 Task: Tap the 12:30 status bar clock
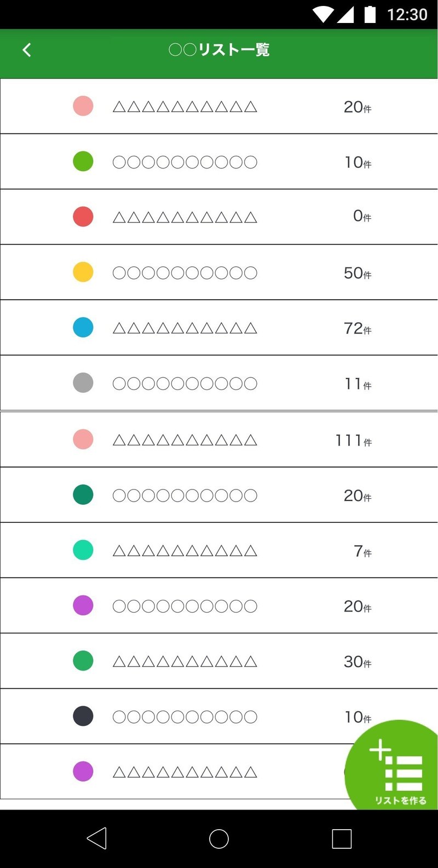(407, 14)
